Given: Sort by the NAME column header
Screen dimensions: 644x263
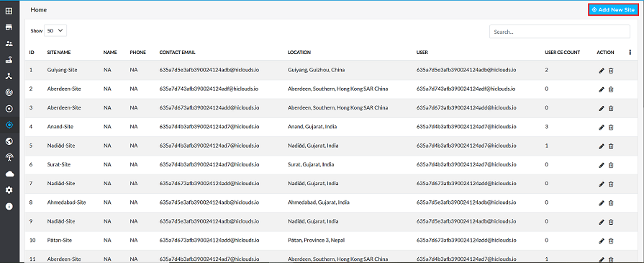Looking at the screenshot, I should coord(111,53).
